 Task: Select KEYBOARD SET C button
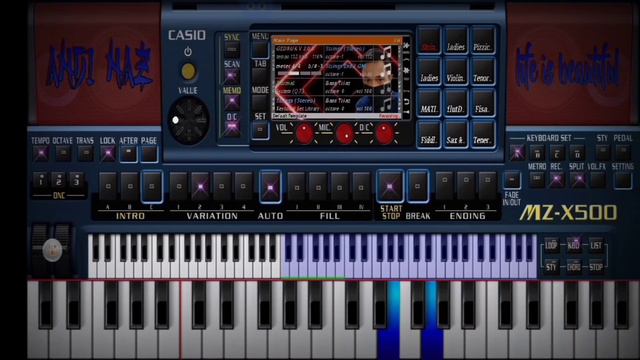pos(557,153)
